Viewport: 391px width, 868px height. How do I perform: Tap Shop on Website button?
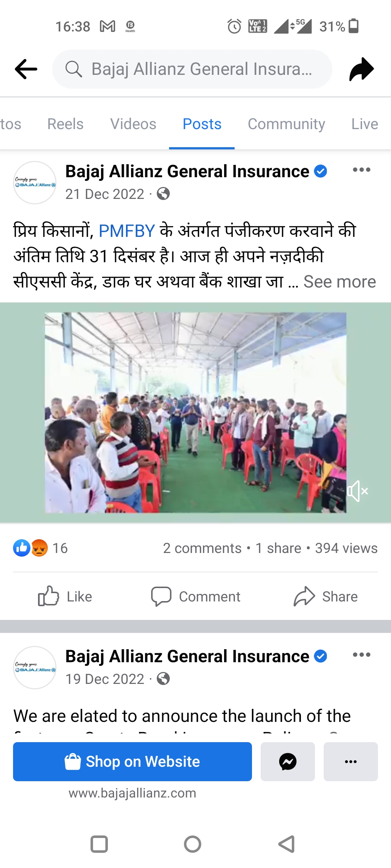[133, 762]
